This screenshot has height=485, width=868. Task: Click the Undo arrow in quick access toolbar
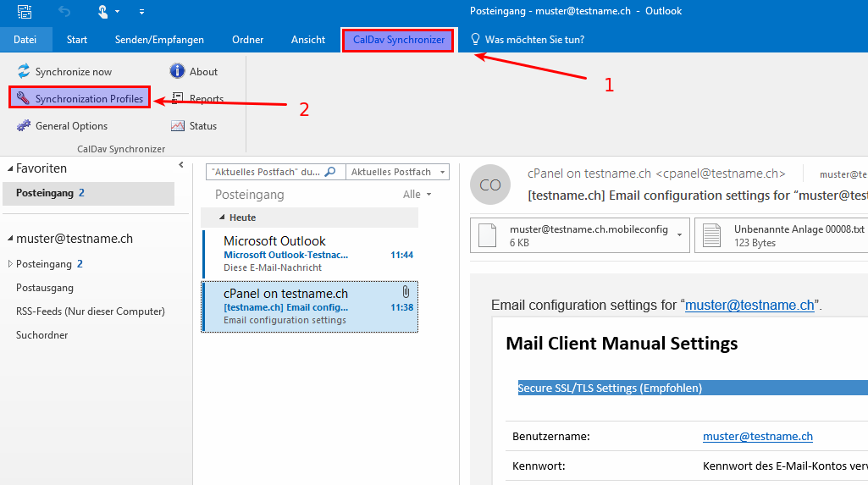(x=64, y=11)
